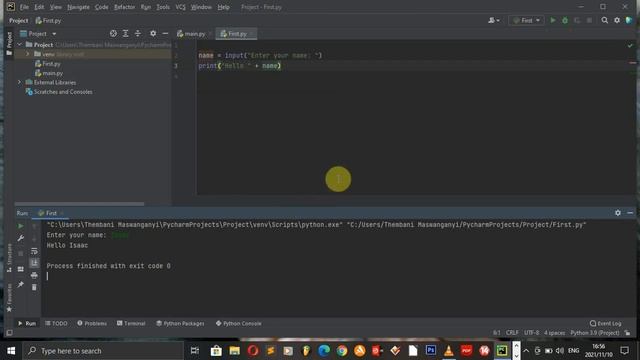The width and height of the screenshot is (640, 360).
Task: Open the TODO tool window
Action: 56,323
